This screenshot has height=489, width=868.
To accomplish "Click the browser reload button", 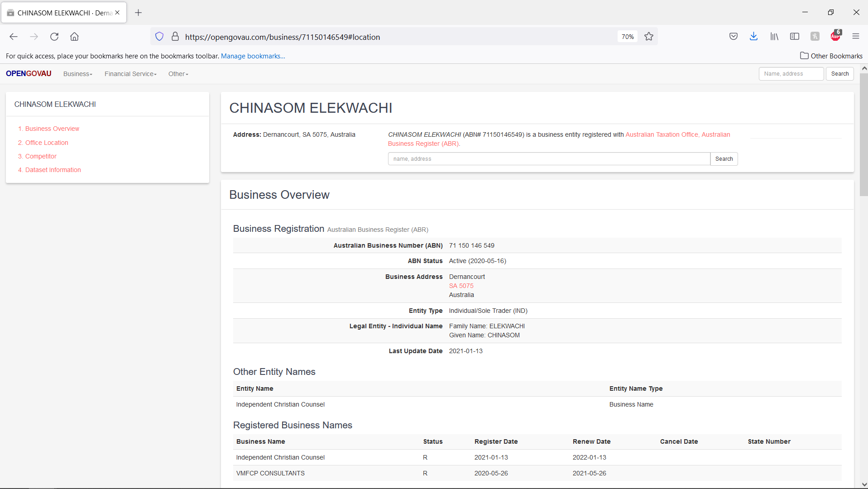I will 54,37.
